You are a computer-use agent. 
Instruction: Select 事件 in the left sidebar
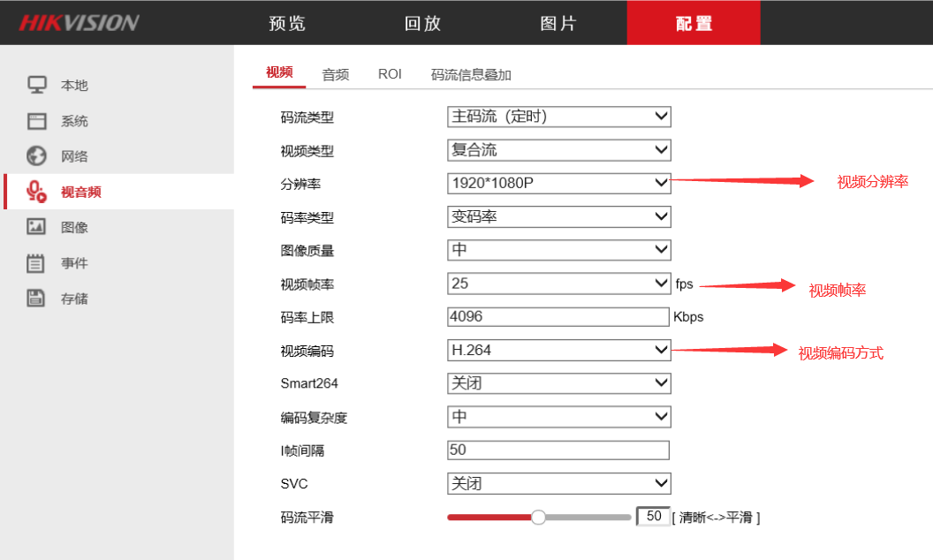(x=74, y=263)
